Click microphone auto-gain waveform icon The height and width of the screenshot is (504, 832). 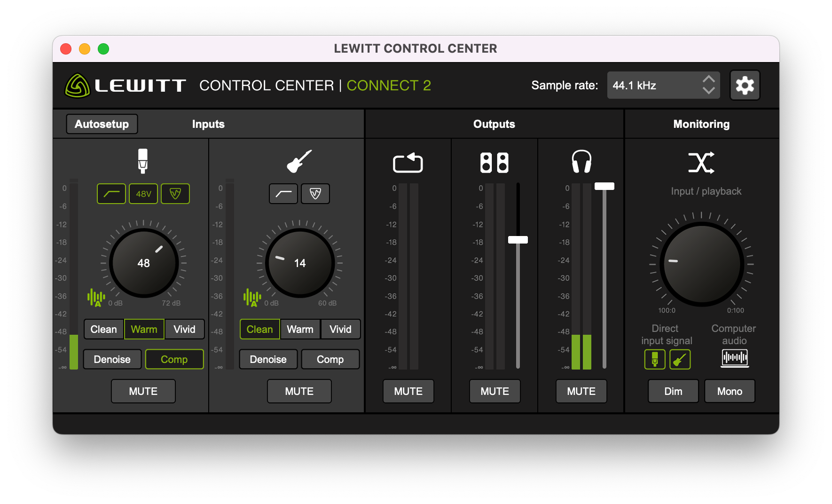pos(96,298)
